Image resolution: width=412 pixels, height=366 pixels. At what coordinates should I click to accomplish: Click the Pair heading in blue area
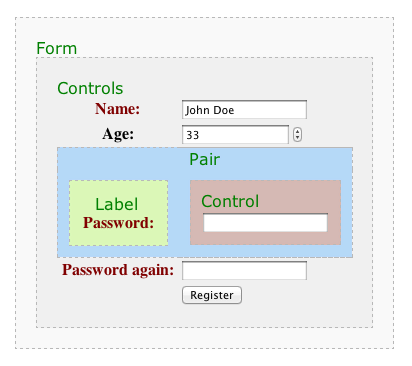[205, 159]
